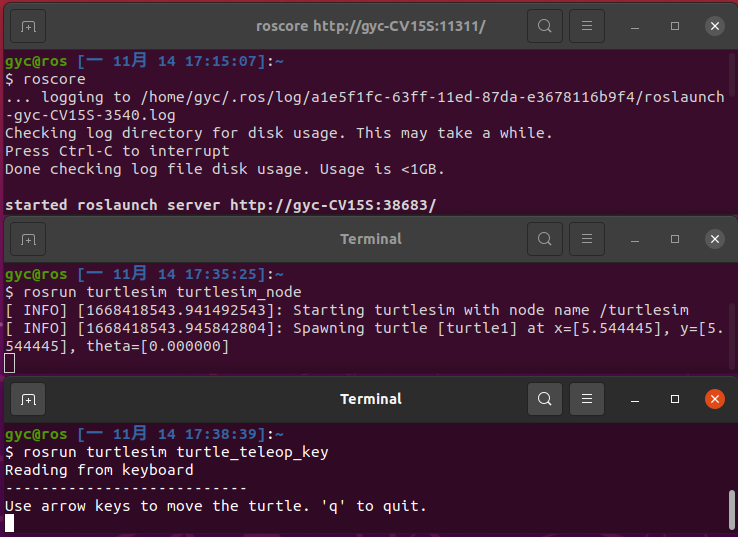Maximize the turtlesim_node terminal window
738x537 pixels.
(x=675, y=240)
